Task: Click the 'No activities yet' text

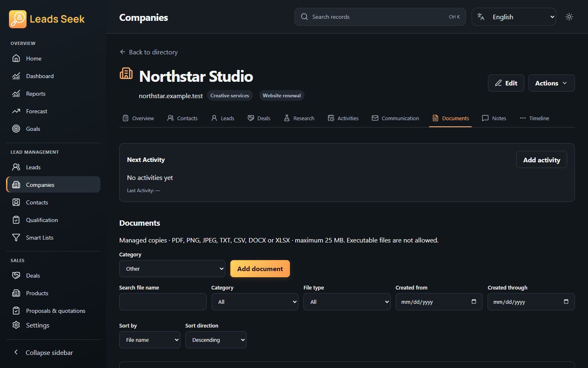Action: point(150,177)
